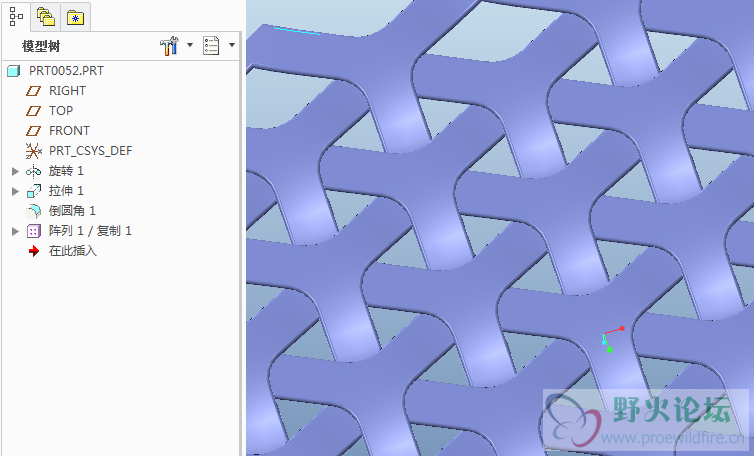
Task: Click the 阵列 1 pattern icon
Action: click(33, 231)
